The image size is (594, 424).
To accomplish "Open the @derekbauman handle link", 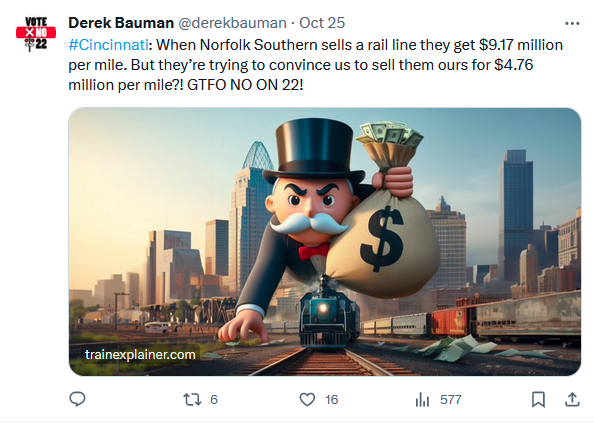I will [232, 23].
